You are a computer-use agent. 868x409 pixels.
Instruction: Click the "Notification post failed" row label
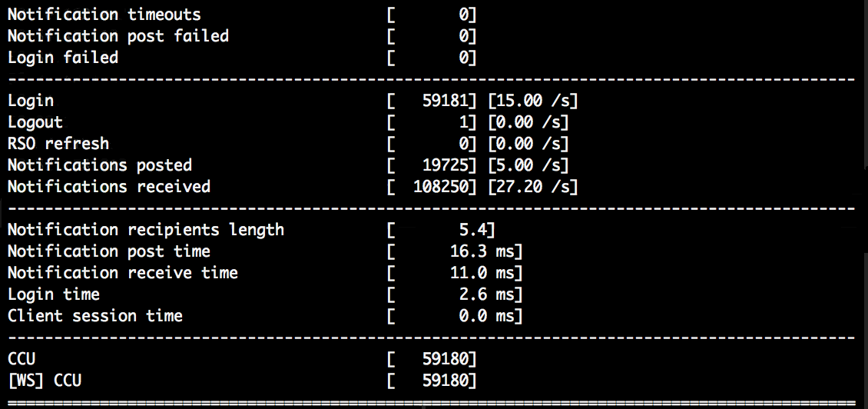point(118,36)
